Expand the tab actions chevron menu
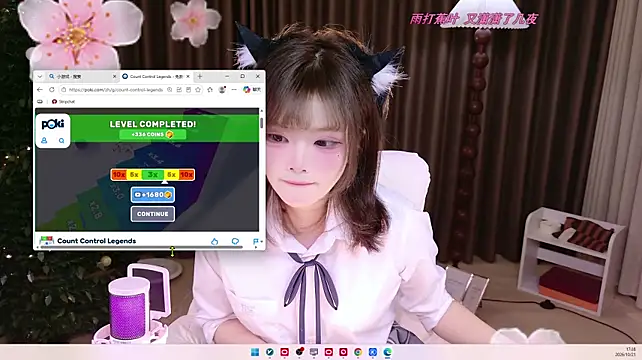The image size is (642, 360). (40, 77)
